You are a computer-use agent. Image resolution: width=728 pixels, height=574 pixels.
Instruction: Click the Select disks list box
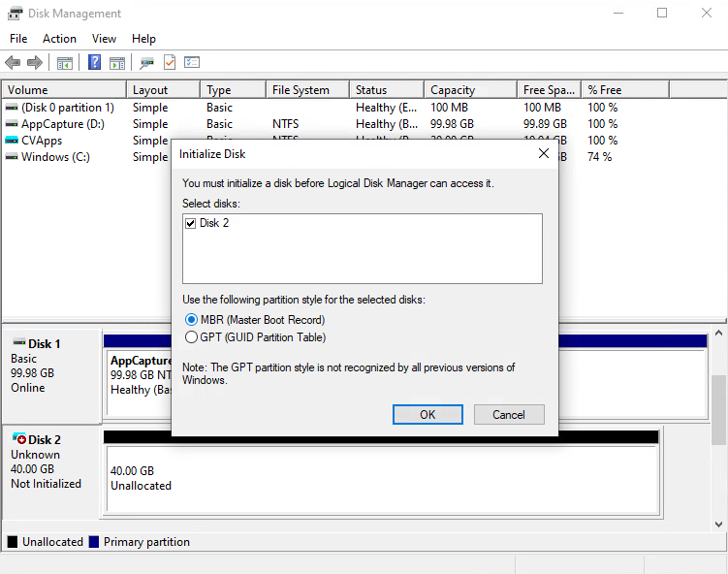pos(363,248)
